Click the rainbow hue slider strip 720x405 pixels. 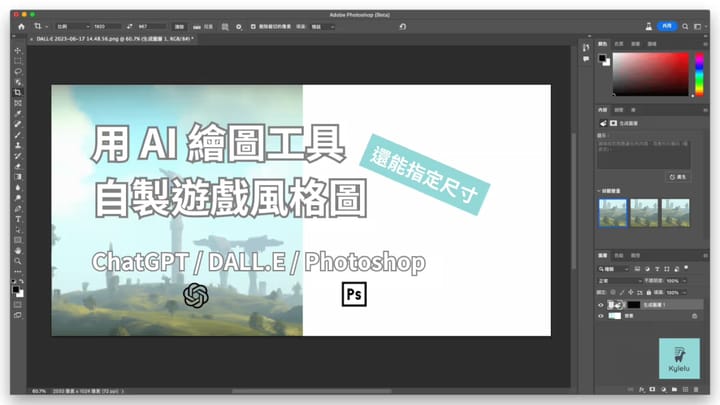(x=699, y=73)
